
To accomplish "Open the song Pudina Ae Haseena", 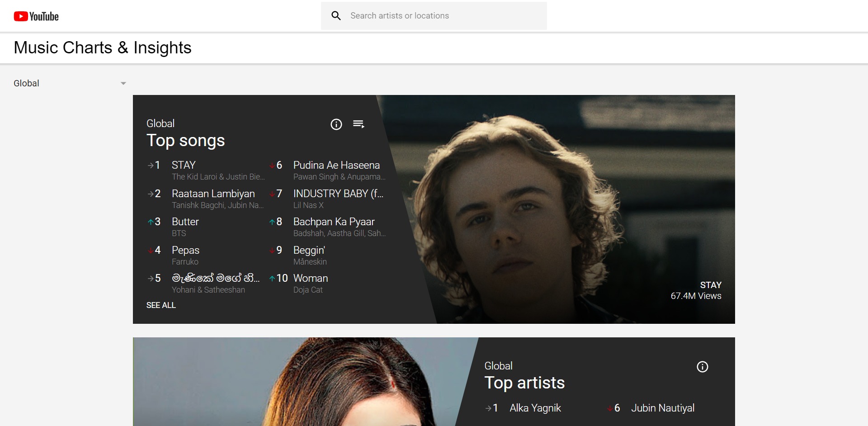I will [336, 165].
